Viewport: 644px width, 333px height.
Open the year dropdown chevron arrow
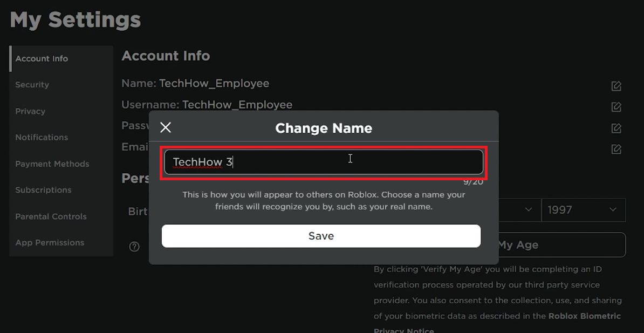612,210
